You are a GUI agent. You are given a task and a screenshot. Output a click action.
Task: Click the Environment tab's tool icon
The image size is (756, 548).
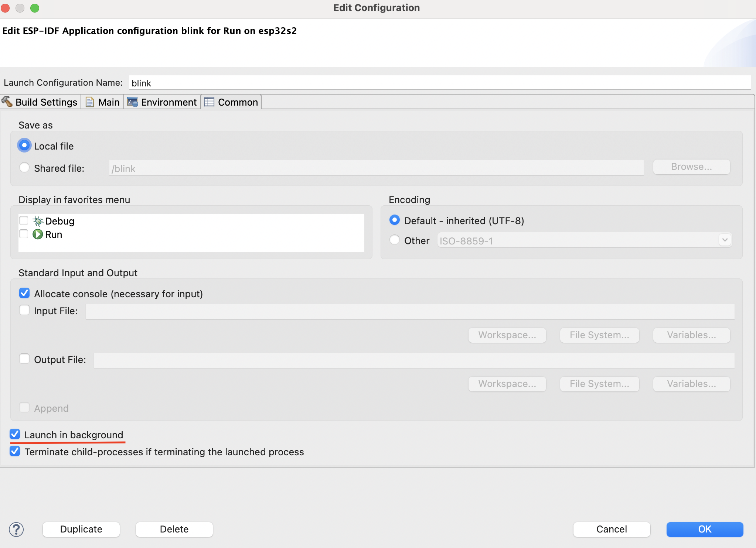point(133,102)
